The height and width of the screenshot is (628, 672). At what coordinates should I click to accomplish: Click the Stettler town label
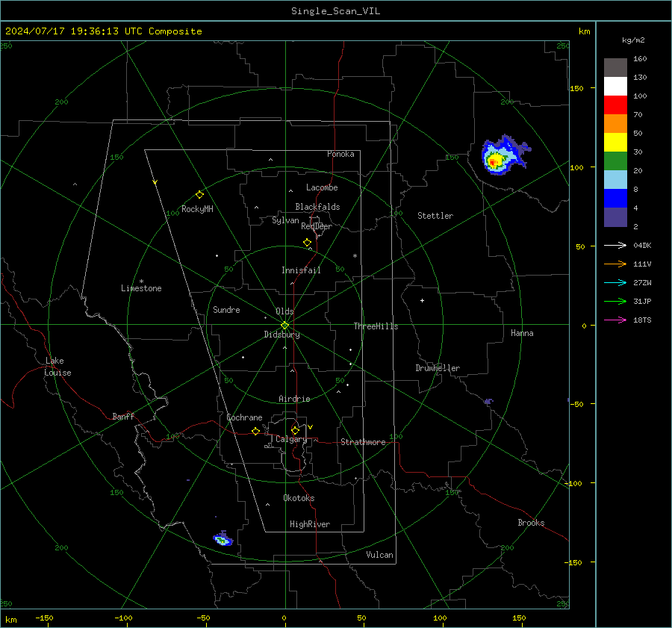pyautogui.click(x=435, y=216)
